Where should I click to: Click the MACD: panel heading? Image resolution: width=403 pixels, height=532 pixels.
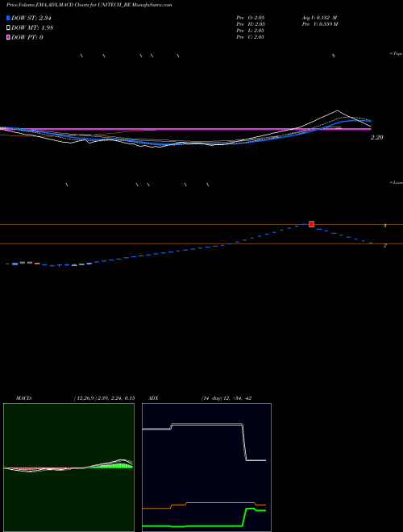click(x=24, y=398)
